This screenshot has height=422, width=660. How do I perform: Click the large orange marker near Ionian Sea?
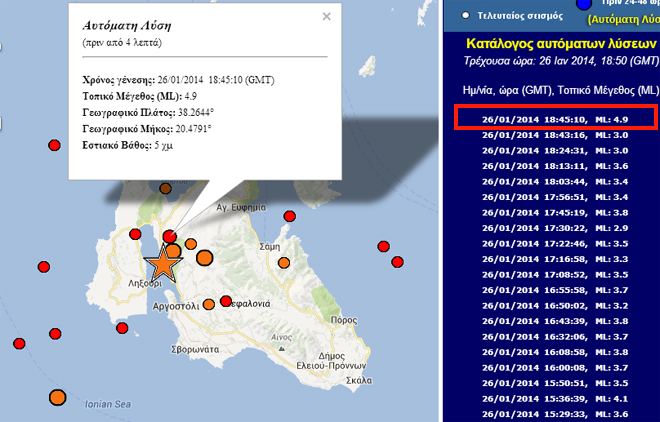click(x=57, y=397)
